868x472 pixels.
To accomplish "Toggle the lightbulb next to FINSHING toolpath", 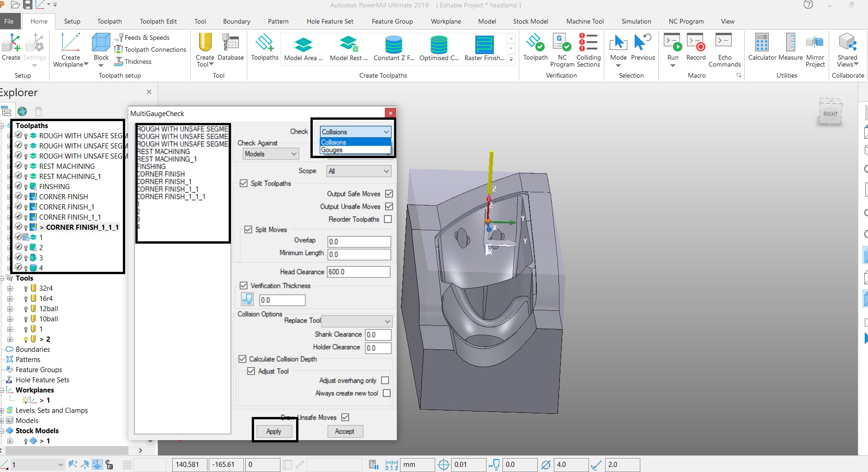I will (x=26, y=186).
